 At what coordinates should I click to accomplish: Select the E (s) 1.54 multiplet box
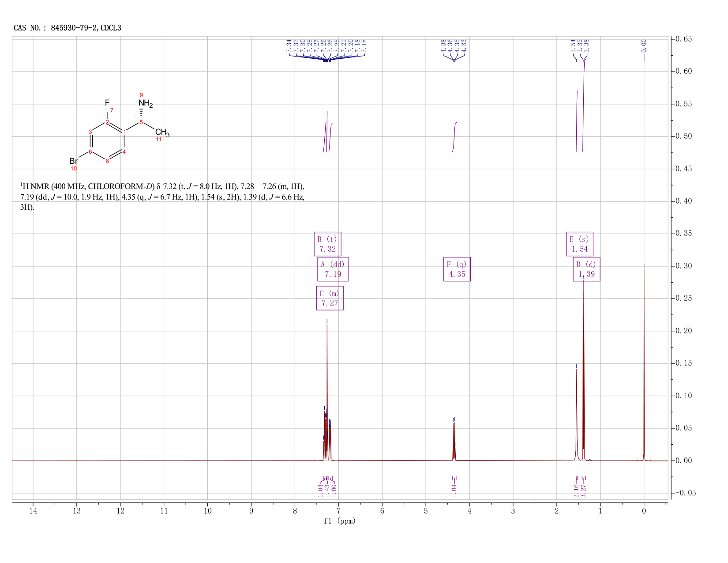click(580, 244)
